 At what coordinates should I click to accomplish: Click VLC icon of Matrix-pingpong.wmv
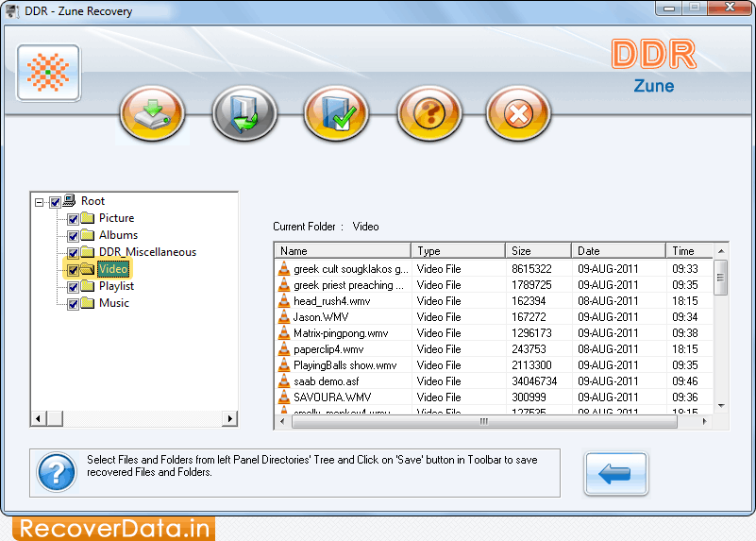(284, 332)
